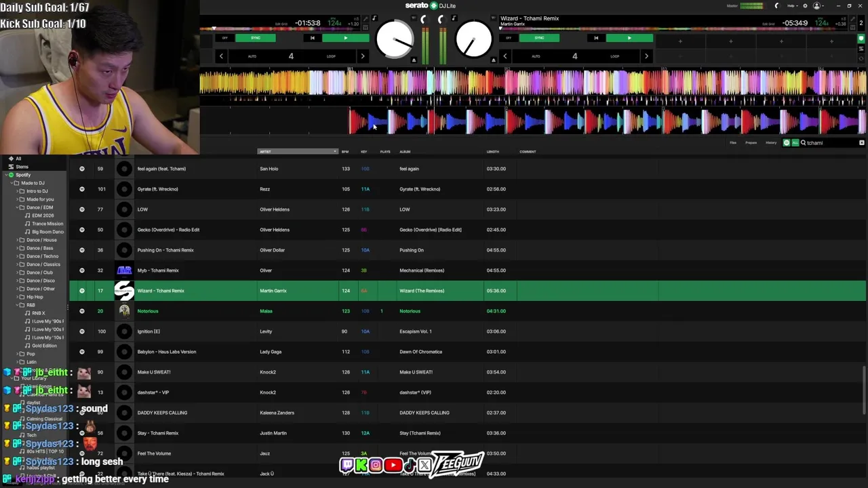868x488 pixels.
Task: Click Myb track album artwork
Action: (124, 270)
